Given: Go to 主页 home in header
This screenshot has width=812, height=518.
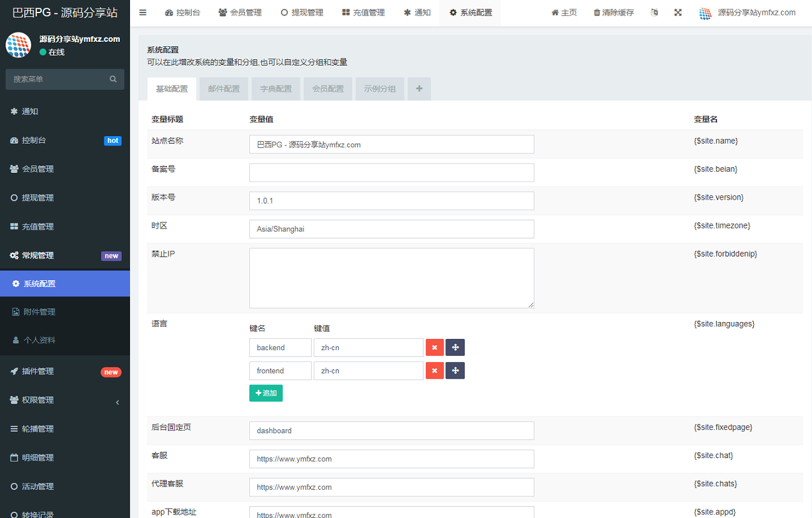Looking at the screenshot, I should 564,12.
